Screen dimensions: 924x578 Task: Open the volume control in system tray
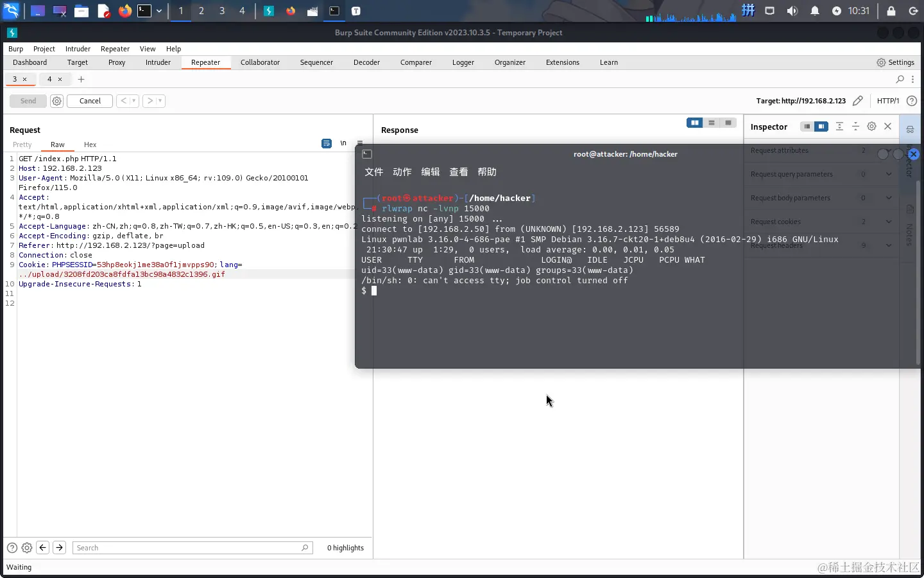coord(792,11)
